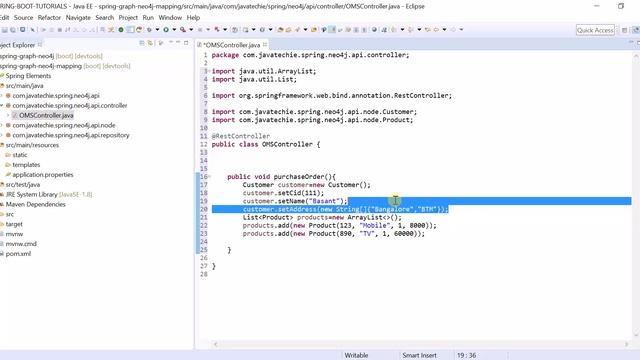Maximize the Project Explorer panel
Viewport: 640px width, 360px height.
tap(186, 43)
